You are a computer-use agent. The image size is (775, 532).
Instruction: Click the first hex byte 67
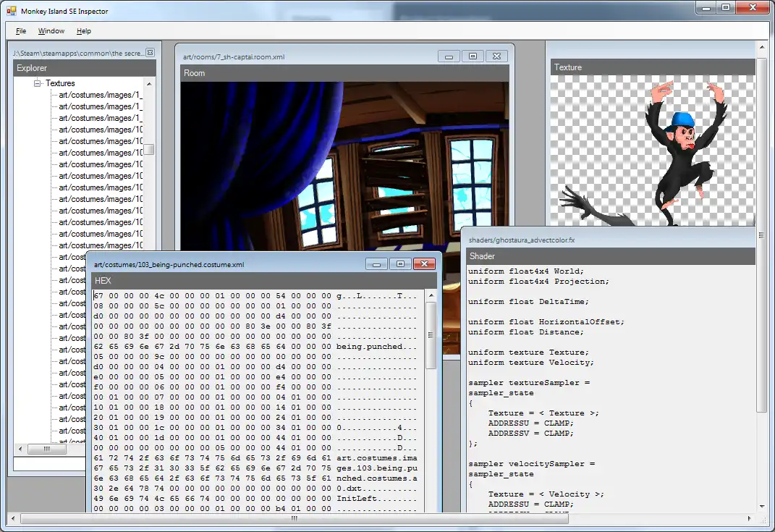pos(98,295)
